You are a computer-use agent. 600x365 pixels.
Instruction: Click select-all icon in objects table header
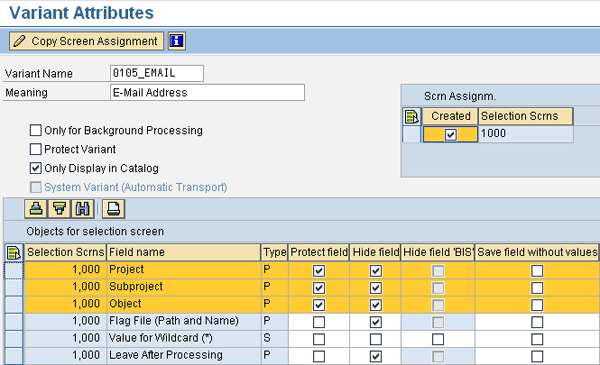pyautogui.click(x=14, y=253)
